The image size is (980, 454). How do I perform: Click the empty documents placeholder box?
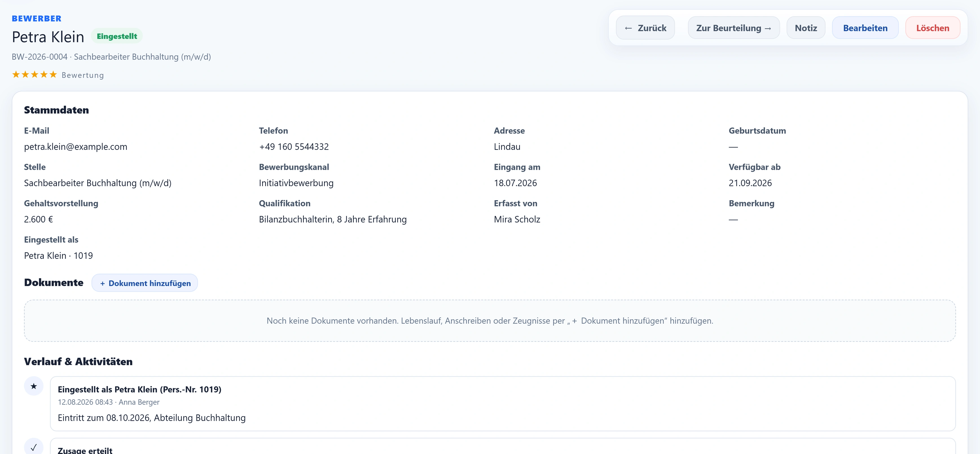(490, 321)
